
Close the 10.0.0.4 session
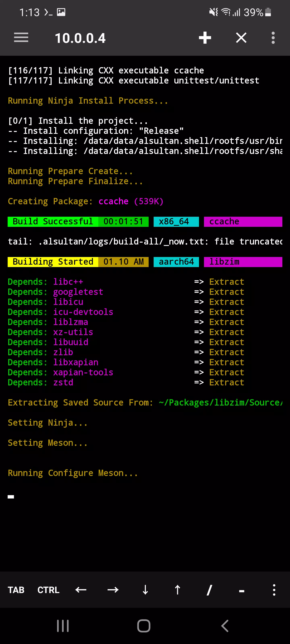tap(241, 38)
